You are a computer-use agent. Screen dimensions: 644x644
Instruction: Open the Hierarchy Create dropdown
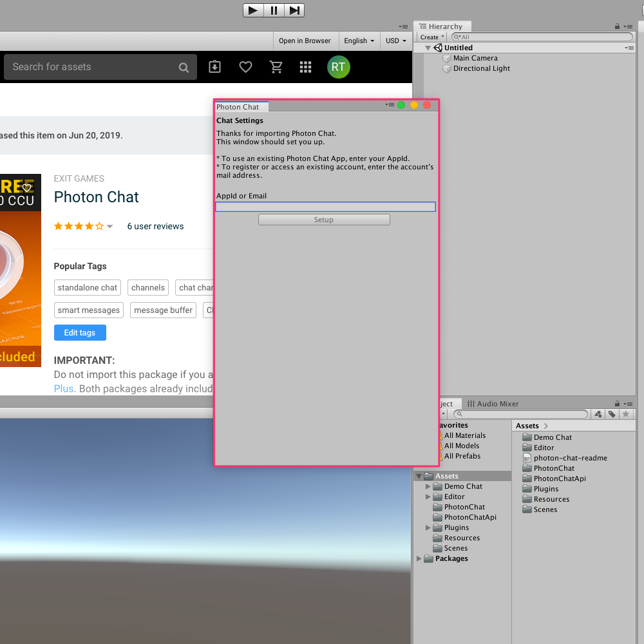[x=433, y=37]
